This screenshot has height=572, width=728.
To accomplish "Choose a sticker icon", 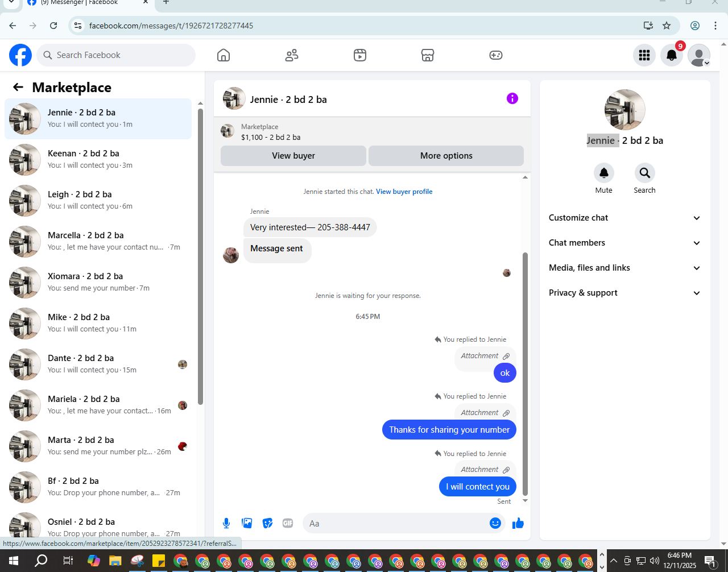I will click(x=267, y=523).
